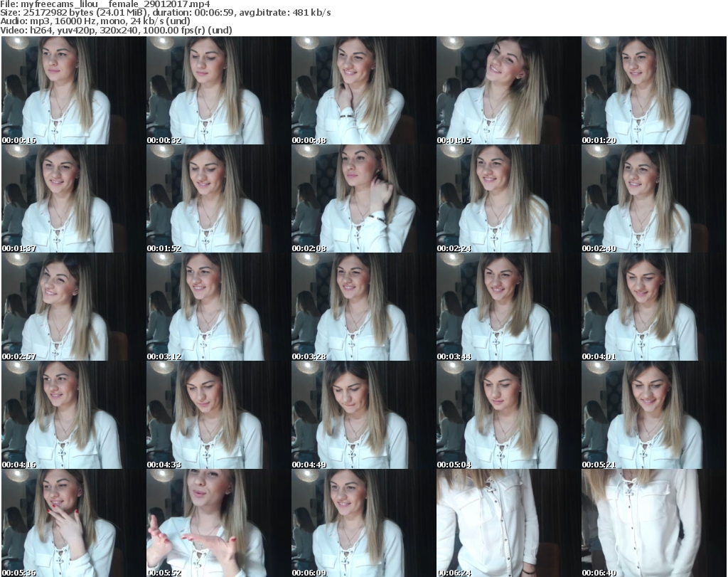Click the frame marked 00:05:04

(508, 415)
